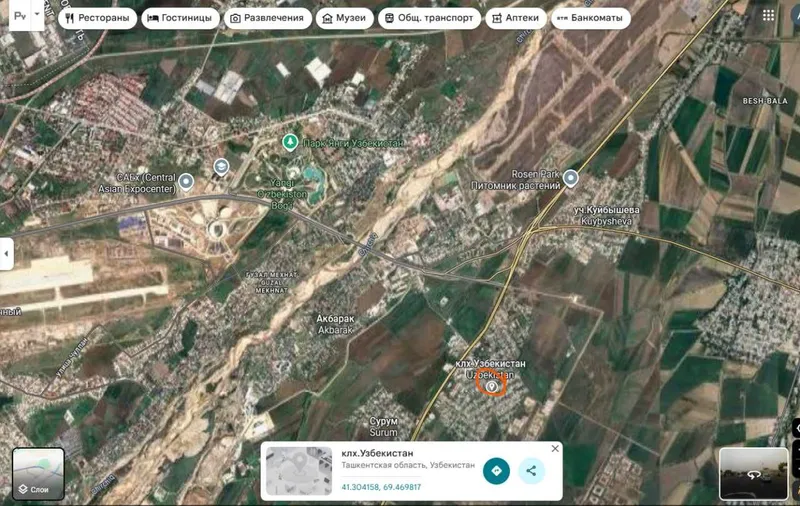The image size is (800, 506).
Task: Click the directions icon in place card
Action: 496,471
